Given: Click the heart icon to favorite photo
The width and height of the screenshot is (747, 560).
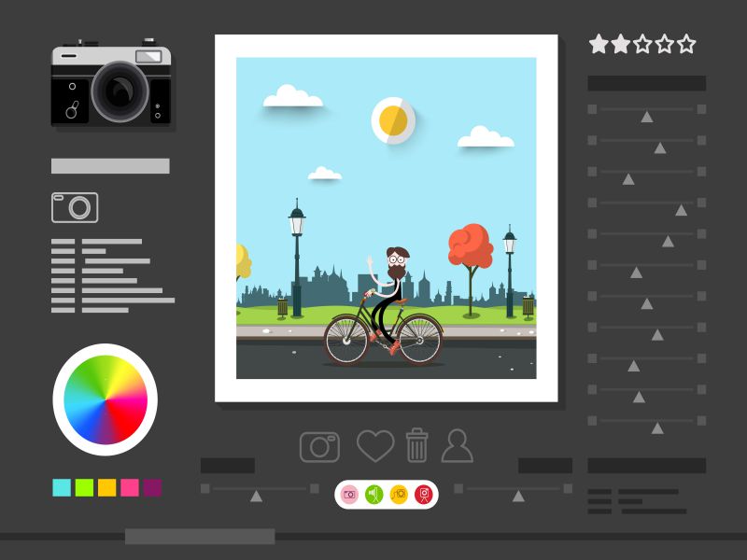Looking at the screenshot, I should [375, 446].
